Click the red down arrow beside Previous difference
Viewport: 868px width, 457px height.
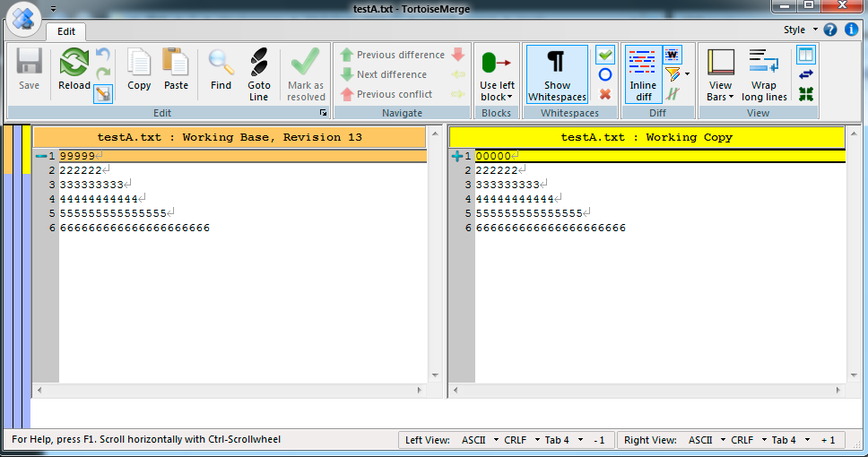[458, 55]
